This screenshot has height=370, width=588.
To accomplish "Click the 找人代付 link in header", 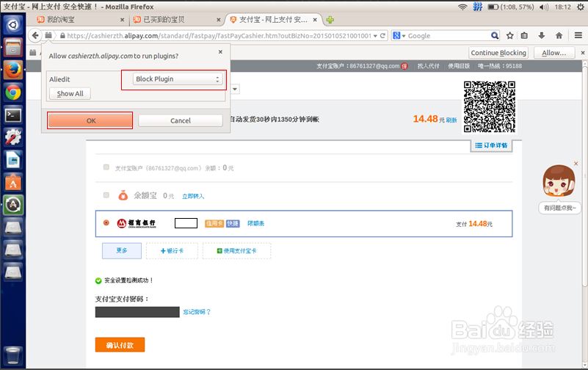I will point(428,66).
